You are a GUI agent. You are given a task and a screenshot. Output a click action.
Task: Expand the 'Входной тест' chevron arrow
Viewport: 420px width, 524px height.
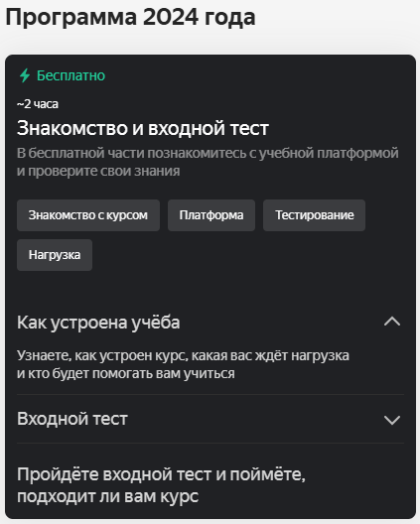point(392,420)
